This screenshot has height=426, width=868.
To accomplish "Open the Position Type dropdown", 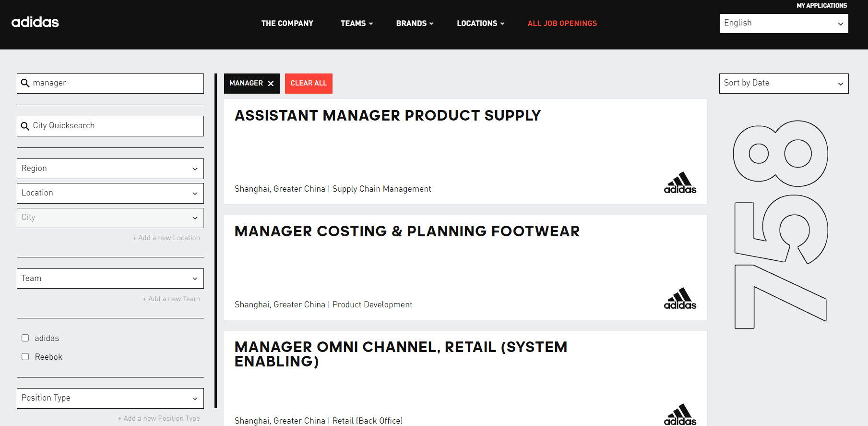I will (x=110, y=398).
